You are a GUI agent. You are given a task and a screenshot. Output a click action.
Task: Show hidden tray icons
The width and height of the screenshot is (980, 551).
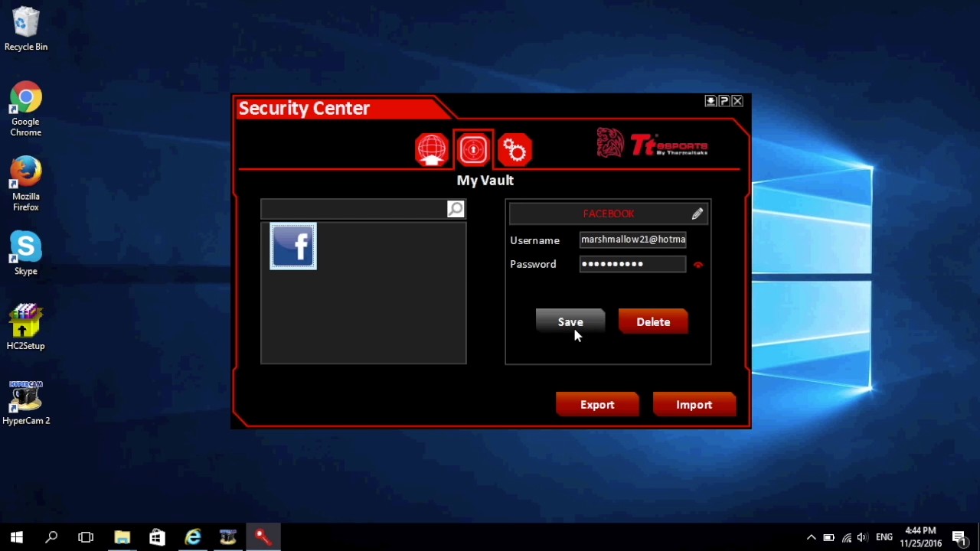812,538
